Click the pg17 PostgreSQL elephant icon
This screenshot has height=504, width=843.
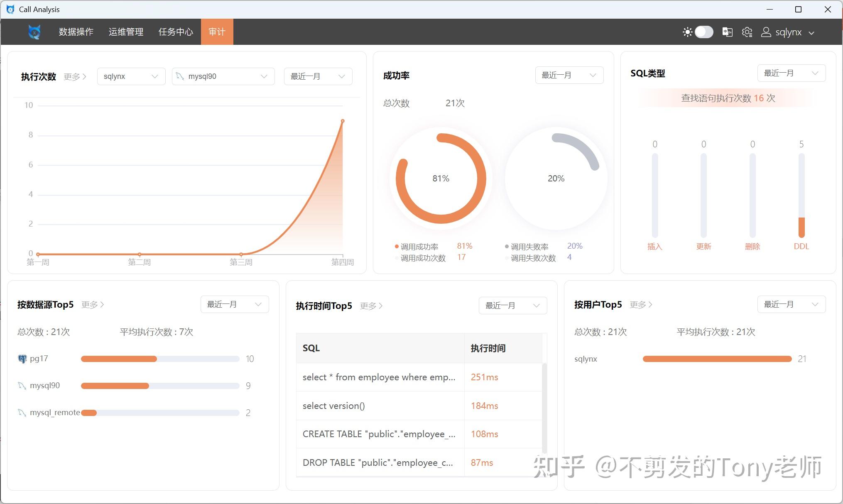[22, 359]
